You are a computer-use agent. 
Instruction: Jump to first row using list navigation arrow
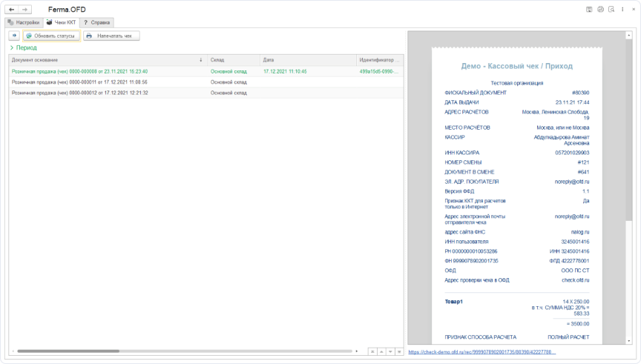click(372, 351)
